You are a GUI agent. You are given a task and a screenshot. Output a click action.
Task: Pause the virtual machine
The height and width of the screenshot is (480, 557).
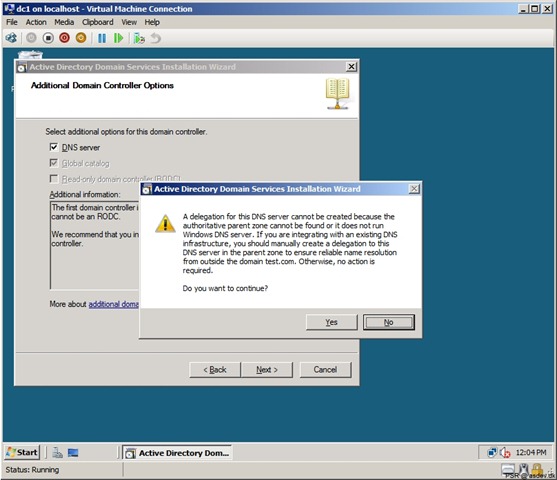tap(102, 38)
